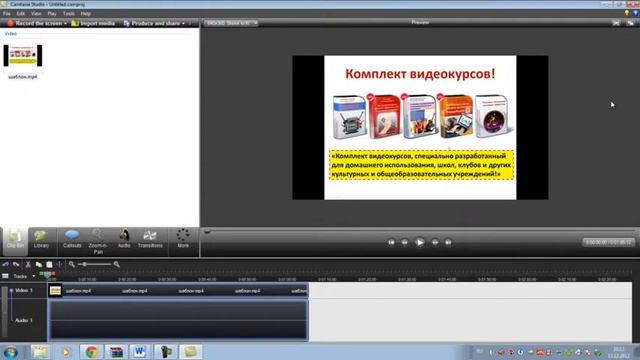Click the split icon in timeline toolbar
This screenshot has width=640, height=360.
(59, 264)
